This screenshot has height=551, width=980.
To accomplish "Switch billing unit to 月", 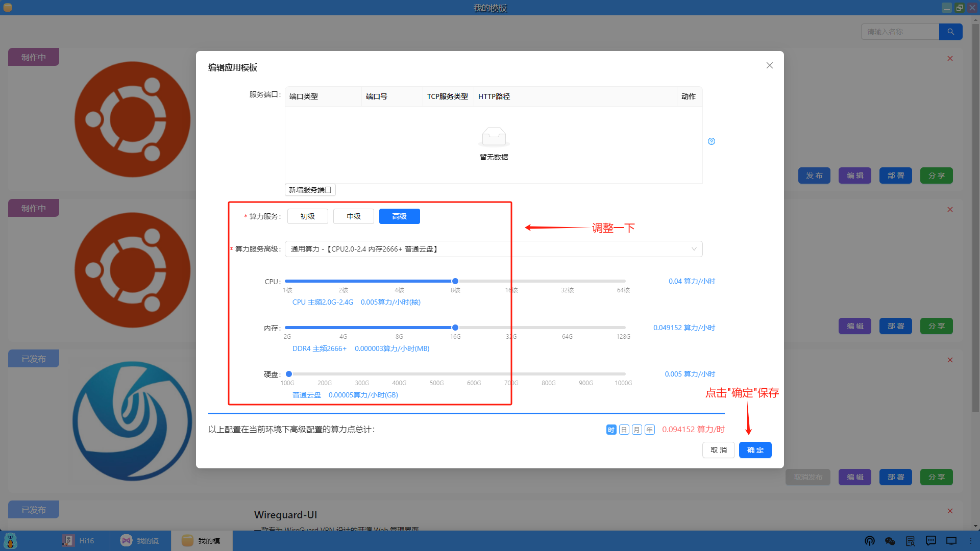I will [x=636, y=430].
